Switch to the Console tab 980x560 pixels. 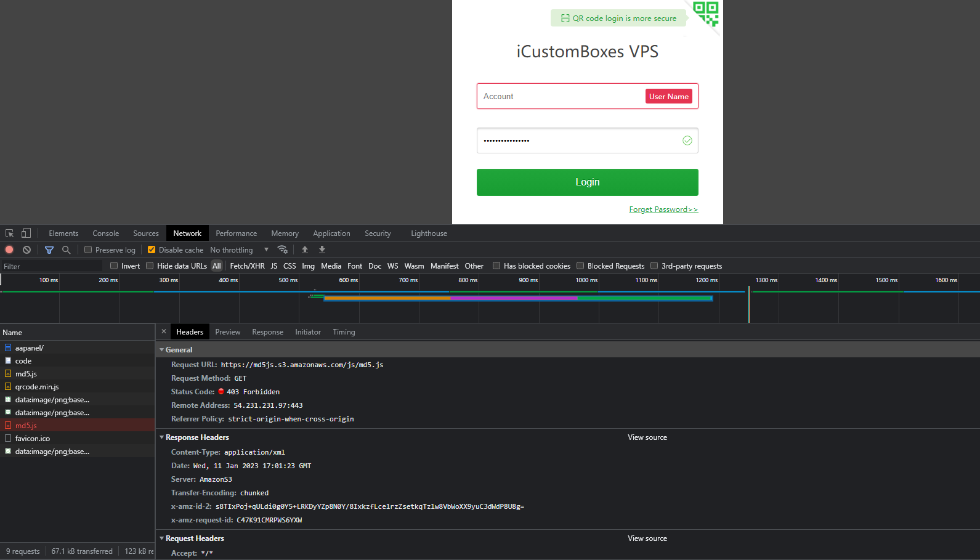point(106,233)
